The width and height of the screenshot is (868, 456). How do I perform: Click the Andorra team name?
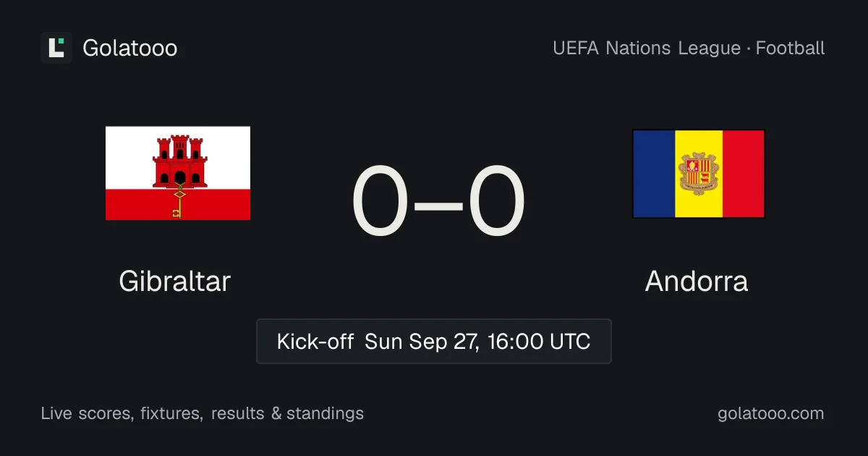[x=697, y=281]
